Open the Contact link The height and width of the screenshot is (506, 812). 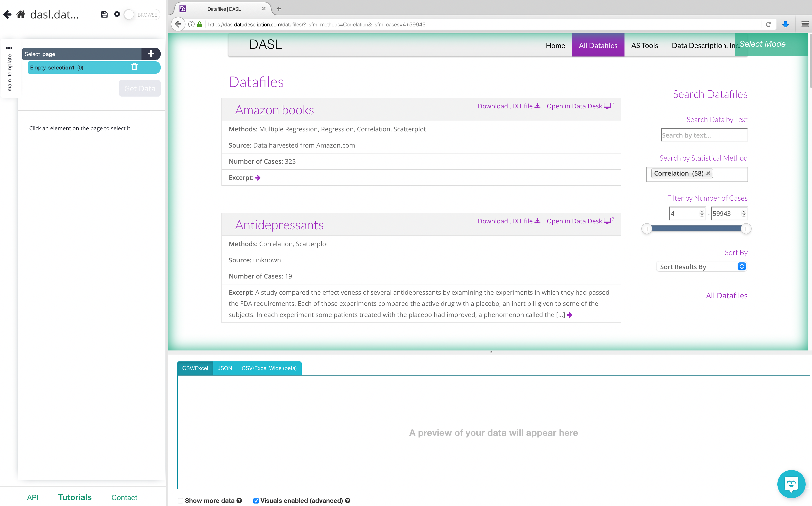tap(124, 497)
